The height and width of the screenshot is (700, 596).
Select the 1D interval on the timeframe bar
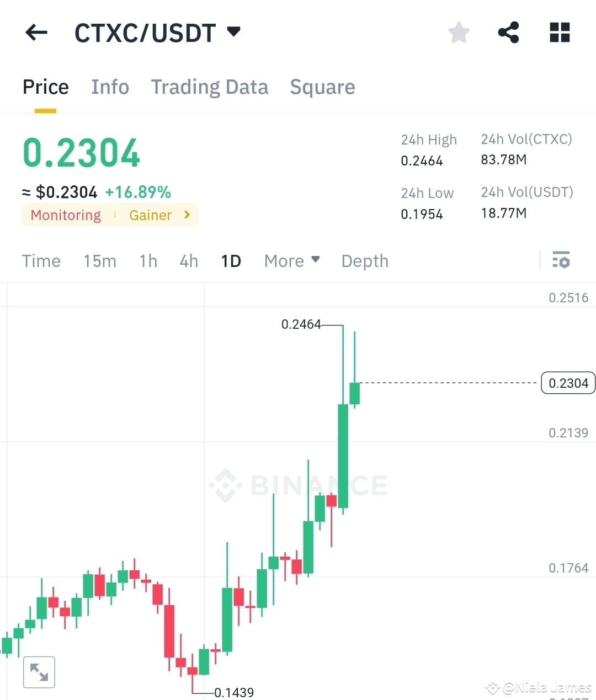click(x=231, y=261)
